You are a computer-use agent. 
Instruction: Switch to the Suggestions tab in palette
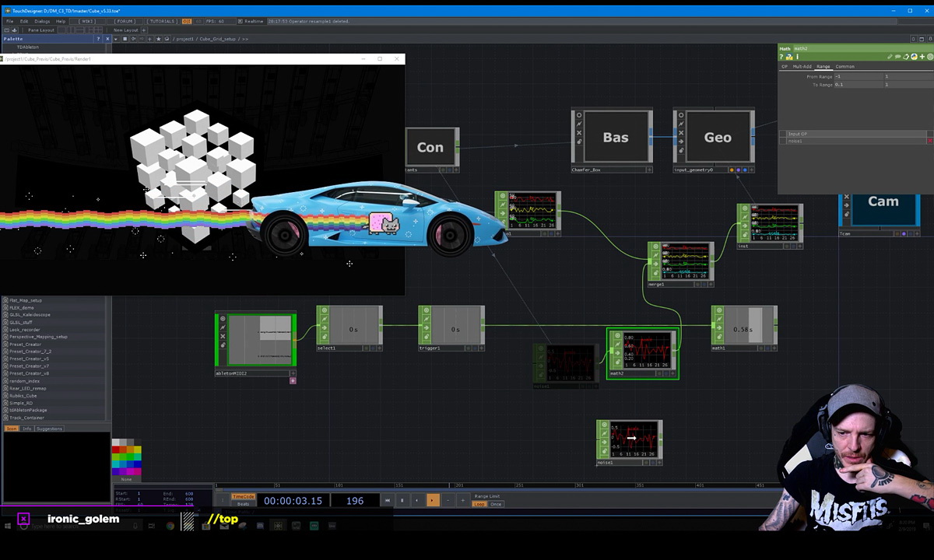[x=50, y=429]
